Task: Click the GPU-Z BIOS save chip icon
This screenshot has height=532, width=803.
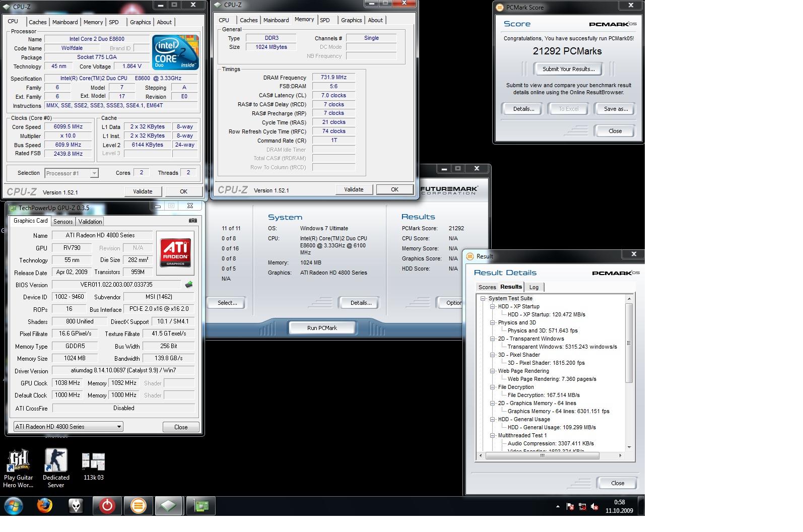Action: point(189,285)
